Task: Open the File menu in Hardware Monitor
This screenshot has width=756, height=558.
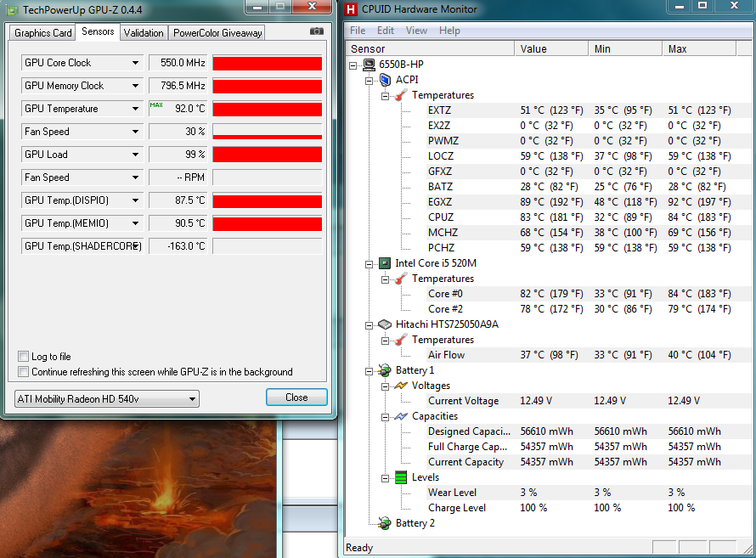Action: [358, 31]
